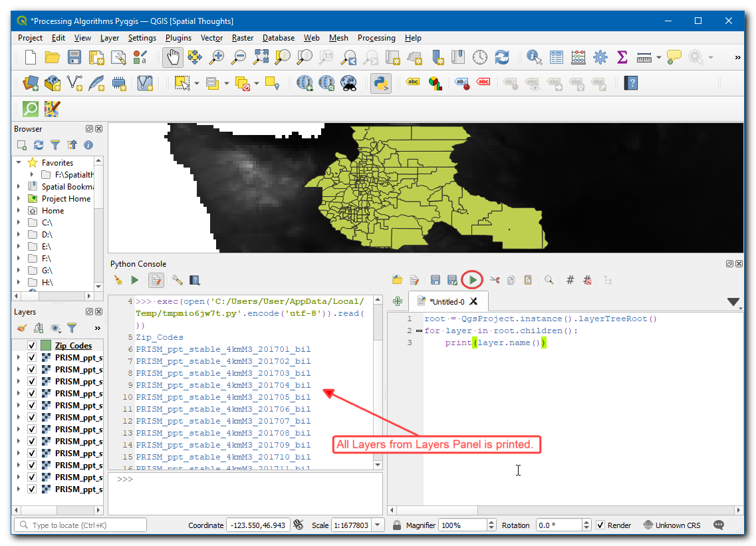Switch to the Untitled-0 editor tab
The image size is (756, 546).
[446, 301]
